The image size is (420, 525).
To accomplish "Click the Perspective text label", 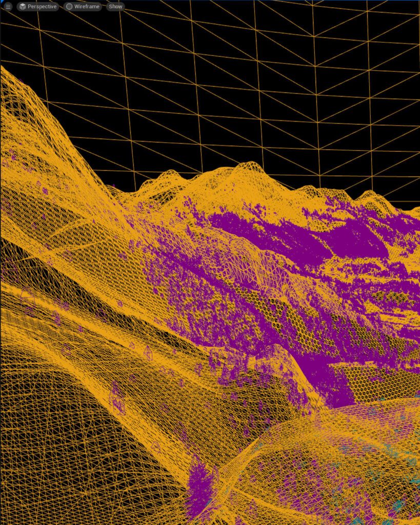I will tap(42, 7).
